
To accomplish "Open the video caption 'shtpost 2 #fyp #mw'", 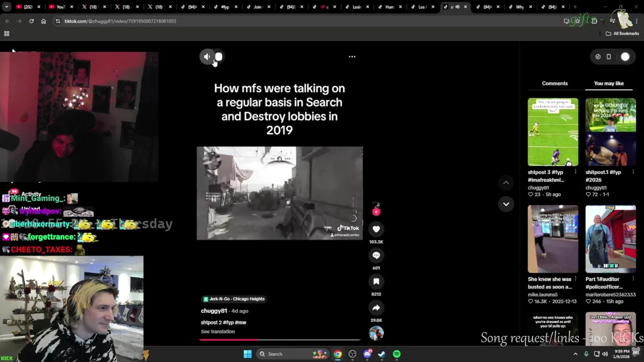I will click(x=223, y=322).
